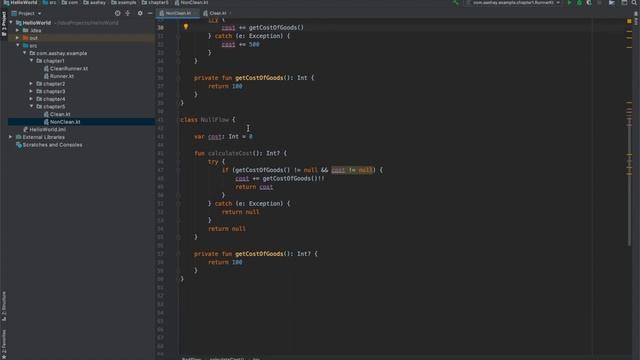Click src in the breadcrumb bar
Screen dimensions: 640x360
(49, 2)
